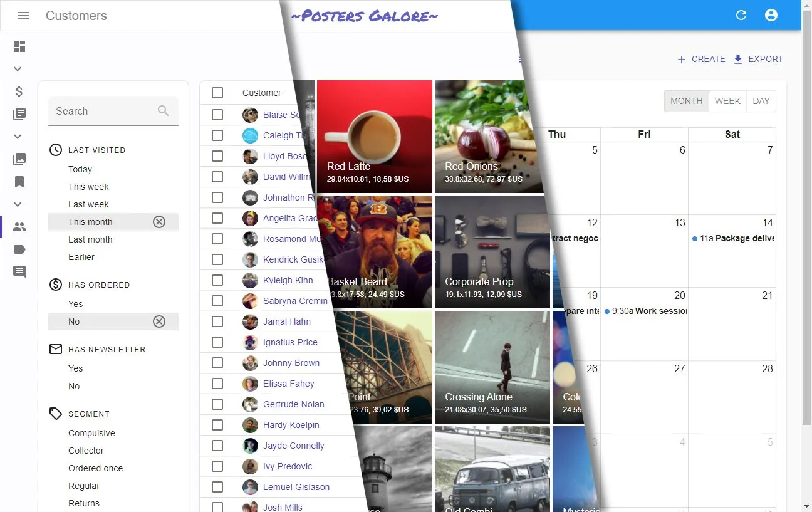Open Invoices using the document icon
The width and height of the screenshot is (812, 512).
(19, 114)
